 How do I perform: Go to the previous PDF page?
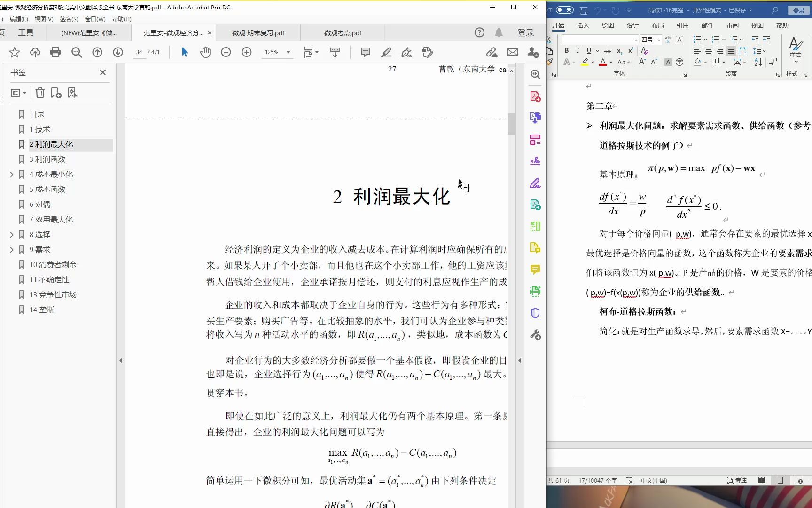97,52
